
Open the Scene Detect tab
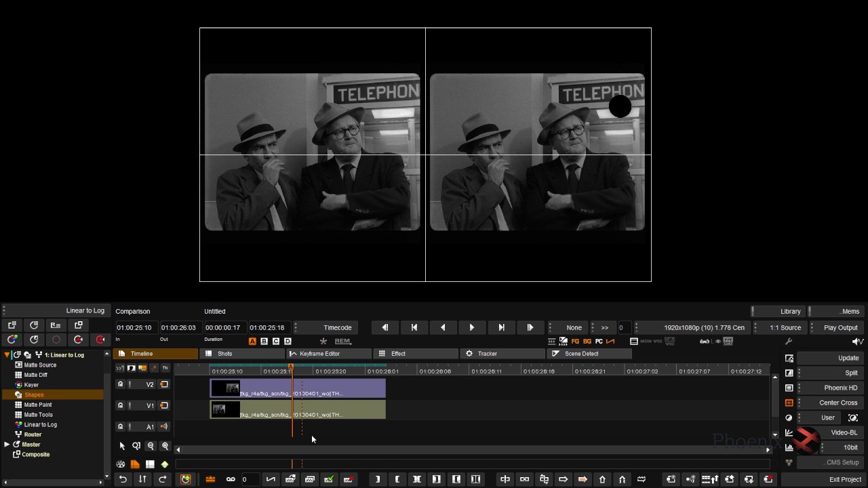coord(589,354)
